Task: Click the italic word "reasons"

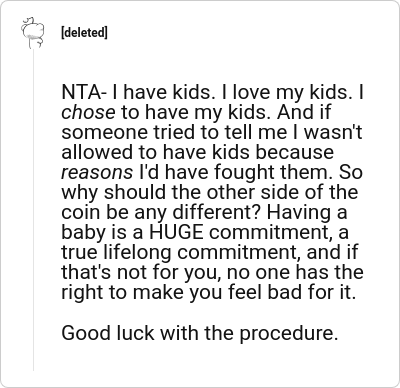Action: point(97,172)
